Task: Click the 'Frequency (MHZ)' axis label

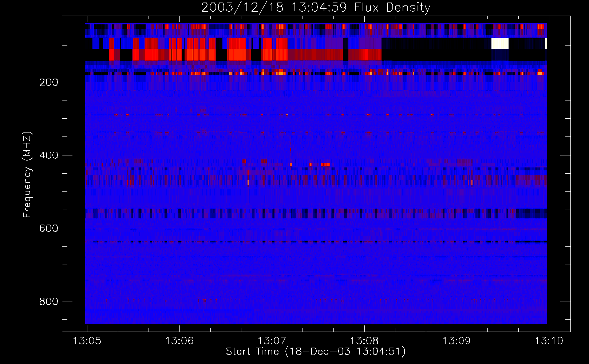Action: pos(27,175)
